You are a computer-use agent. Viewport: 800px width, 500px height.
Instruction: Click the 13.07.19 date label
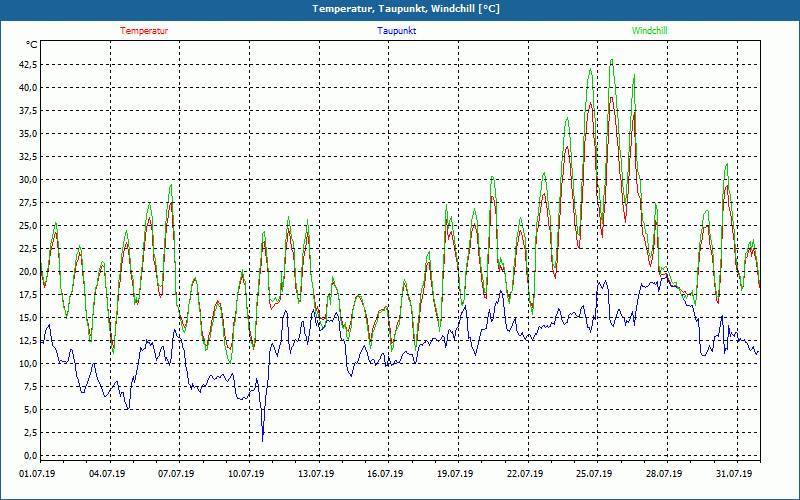point(316,473)
